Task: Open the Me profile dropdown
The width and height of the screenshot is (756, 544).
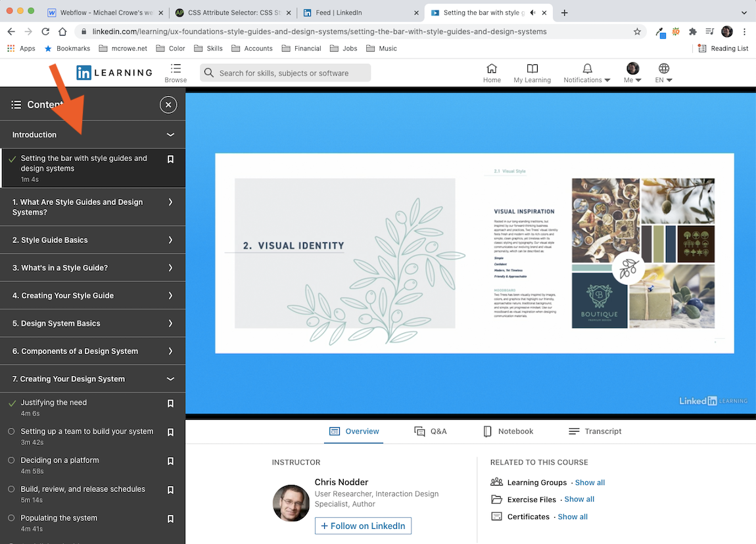Action: [x=632, y=73]
